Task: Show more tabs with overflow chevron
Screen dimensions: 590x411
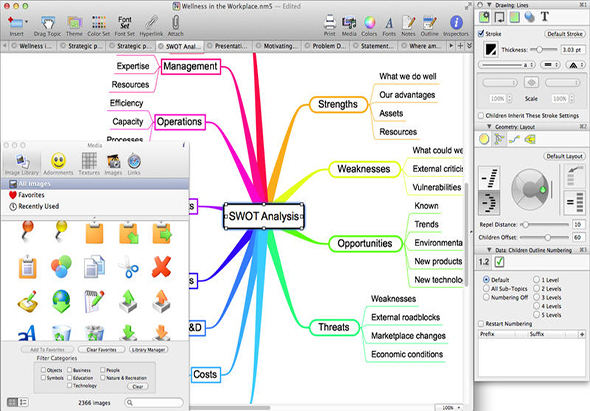Action: point(469,46)
